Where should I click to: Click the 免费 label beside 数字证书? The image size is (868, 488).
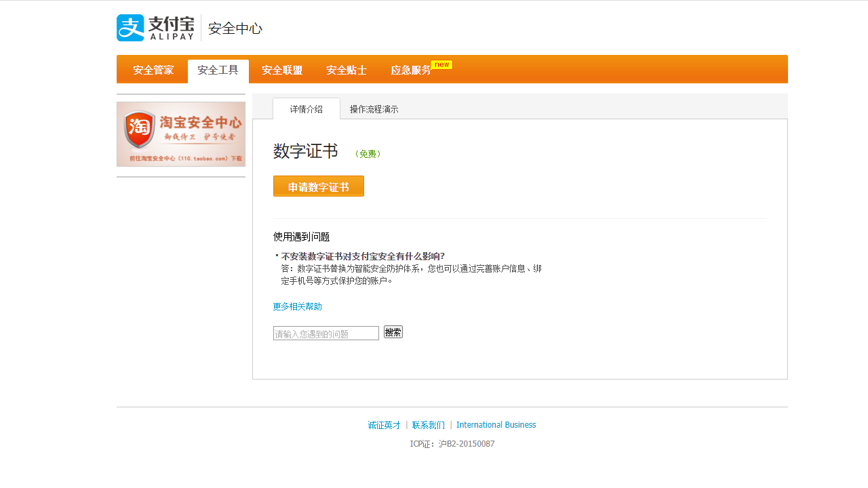click(x=369, y=154)
